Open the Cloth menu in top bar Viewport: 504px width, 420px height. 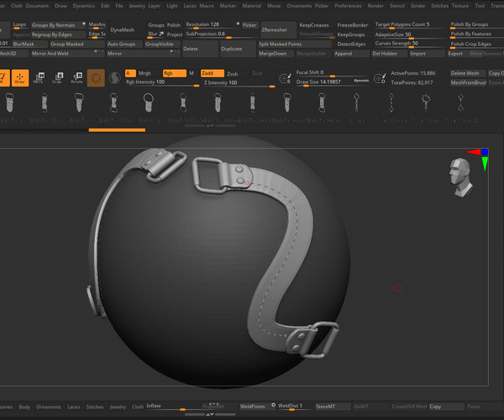click(17, 6)
